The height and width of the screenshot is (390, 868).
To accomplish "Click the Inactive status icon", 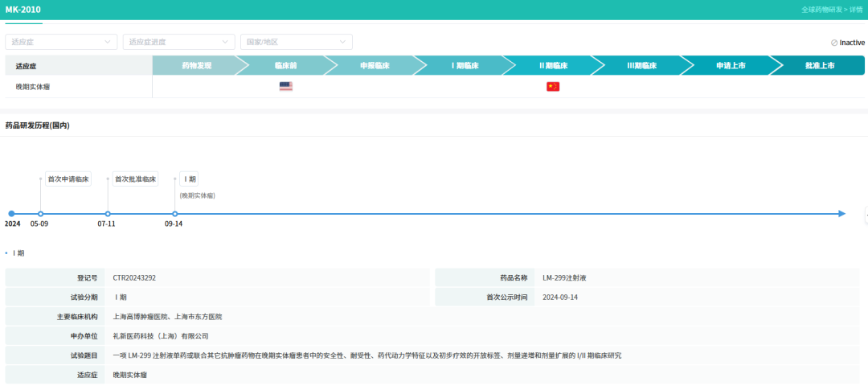I will pyautogui.click(x=834, y=43).
